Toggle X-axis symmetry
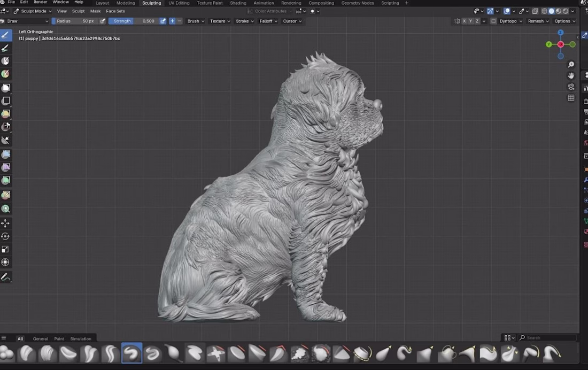 (x=464, y=21)
